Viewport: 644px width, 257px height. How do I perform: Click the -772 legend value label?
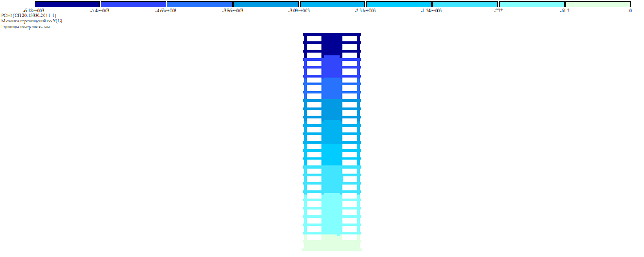497,11
